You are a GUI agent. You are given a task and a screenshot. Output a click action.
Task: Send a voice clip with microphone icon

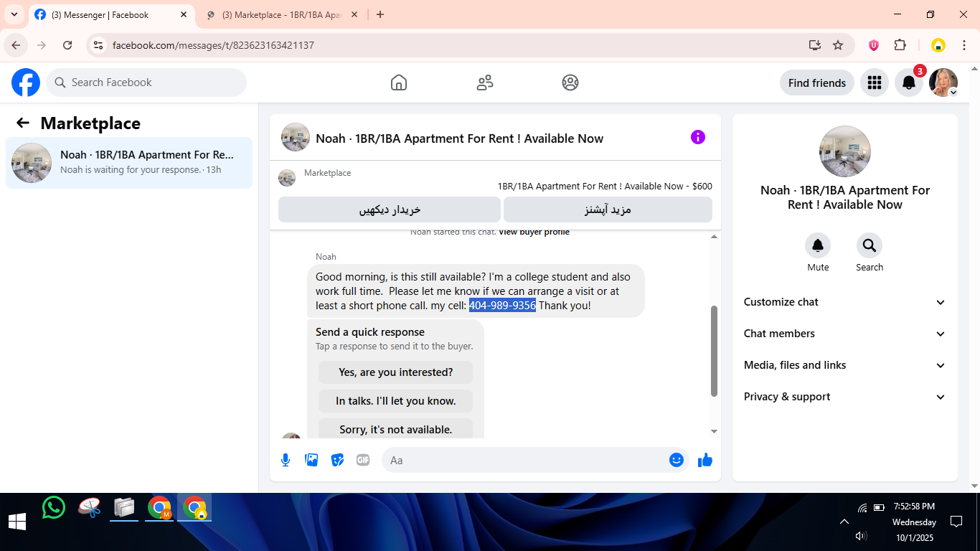pos(286,460)
